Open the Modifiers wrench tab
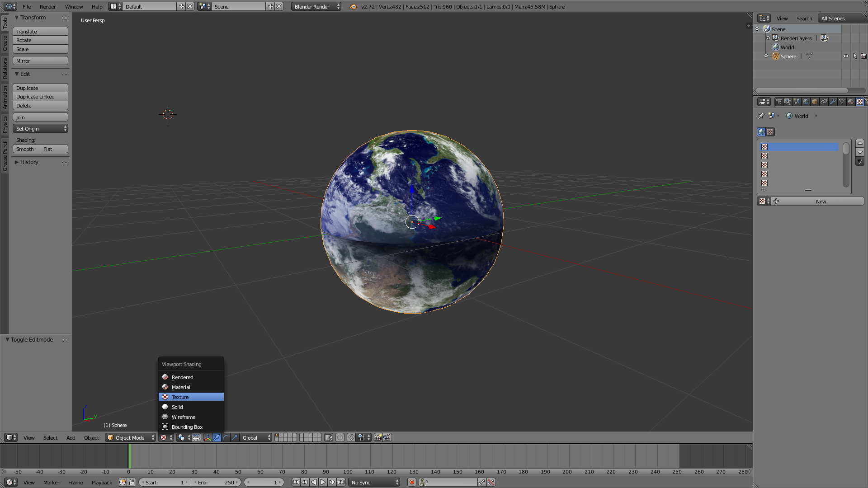 click(833, 102)
